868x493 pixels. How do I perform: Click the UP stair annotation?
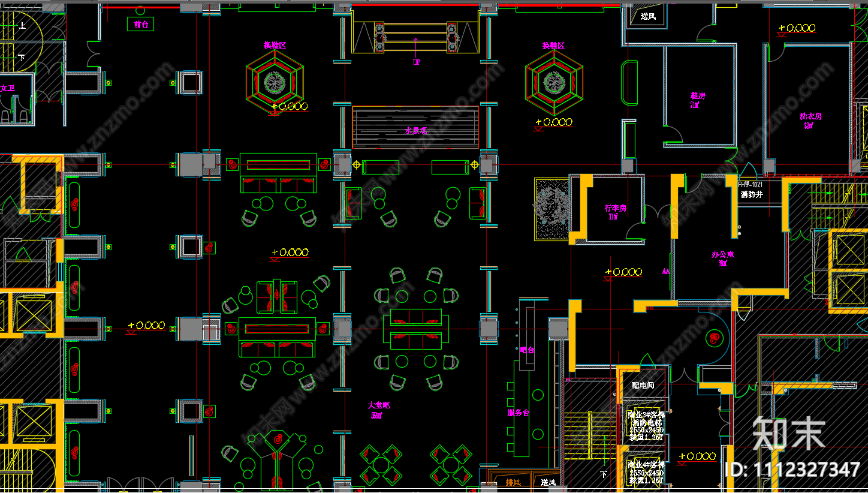point(416,62)
